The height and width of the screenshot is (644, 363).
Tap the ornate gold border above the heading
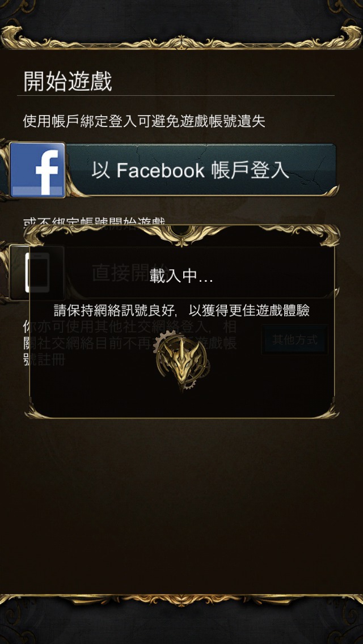pos(181,38)
